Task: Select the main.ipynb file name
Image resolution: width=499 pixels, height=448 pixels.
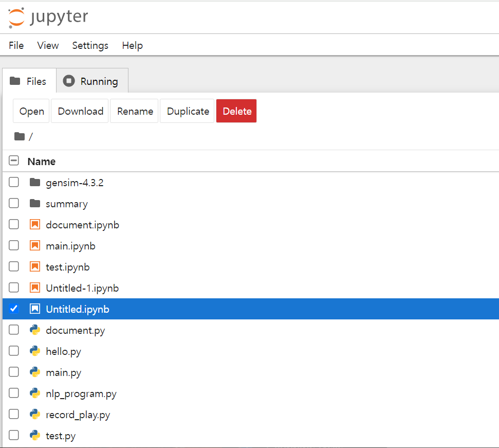Action: [70, 246]
